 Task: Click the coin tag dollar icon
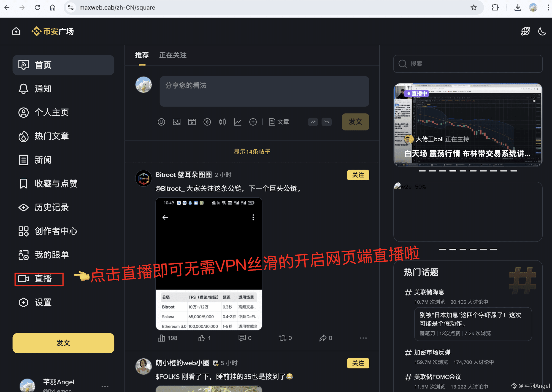(x=207, y=122)
